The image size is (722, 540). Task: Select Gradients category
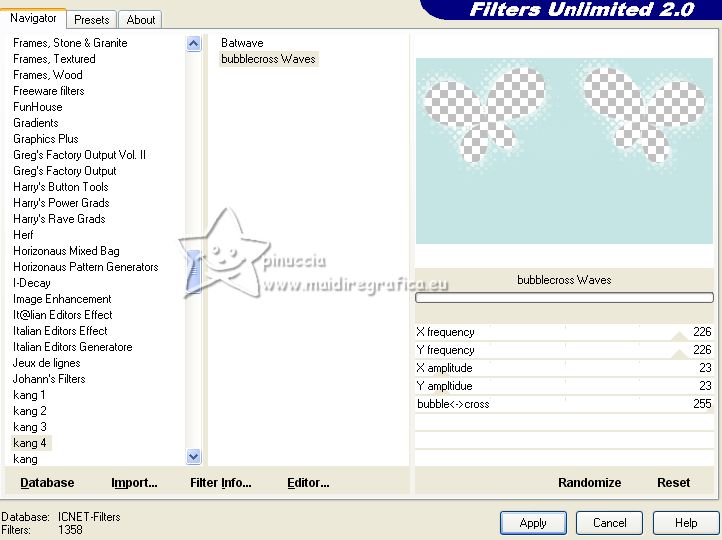(36, 123)
